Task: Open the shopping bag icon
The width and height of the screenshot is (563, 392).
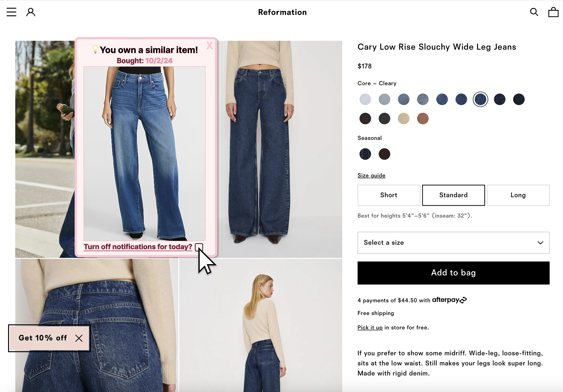Action: point(553,12)
